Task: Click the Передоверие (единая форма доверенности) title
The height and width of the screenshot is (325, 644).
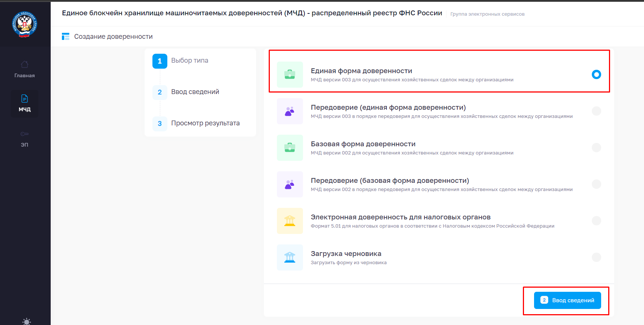Action: pyautogui.click(x=388, y=107)
